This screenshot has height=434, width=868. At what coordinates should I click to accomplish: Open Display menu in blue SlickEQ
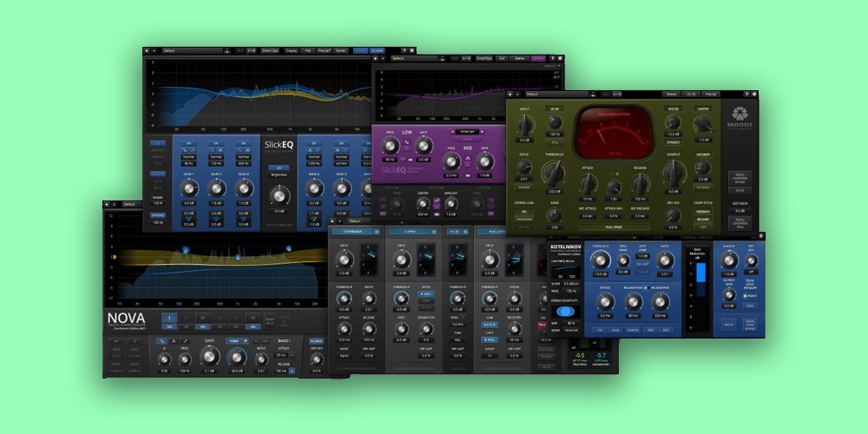click(291, 51)
